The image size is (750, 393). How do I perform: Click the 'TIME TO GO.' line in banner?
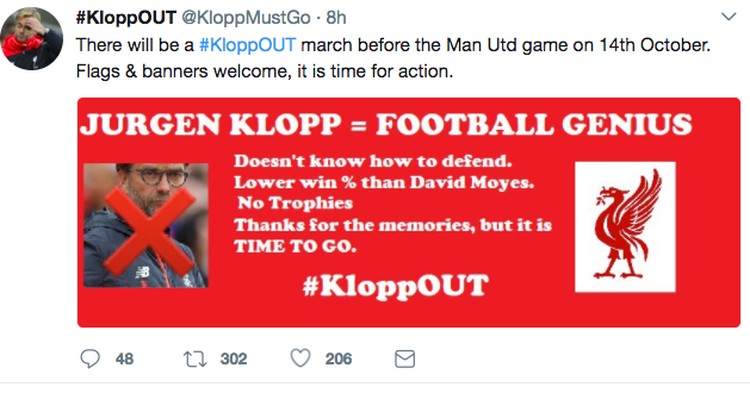point(295,246)
